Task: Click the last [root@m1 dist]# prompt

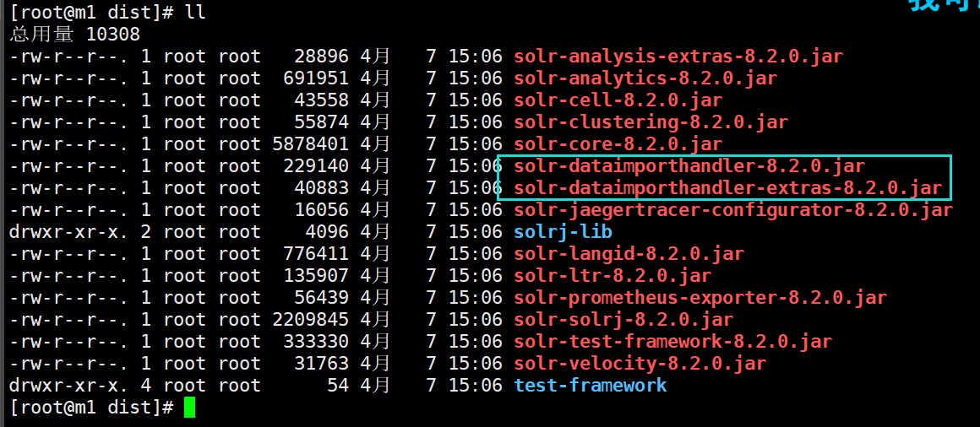Action: coord(91,408)
